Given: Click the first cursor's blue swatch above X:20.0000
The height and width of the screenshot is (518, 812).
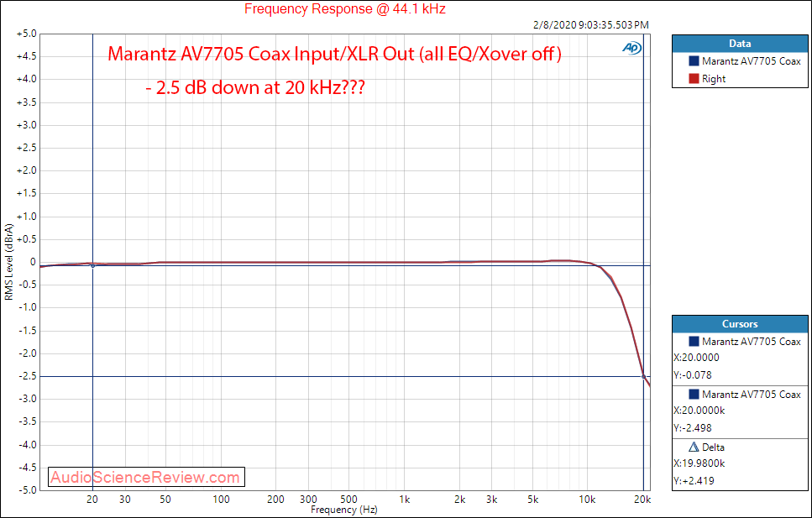Looking at the screenshot, I should [x=694, y=342].
